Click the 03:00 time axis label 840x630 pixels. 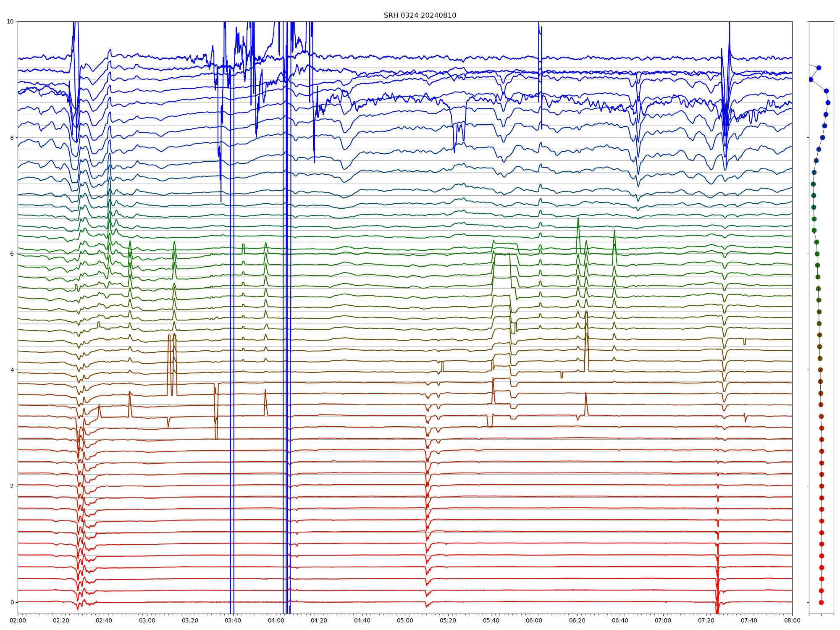click(147, 620)
